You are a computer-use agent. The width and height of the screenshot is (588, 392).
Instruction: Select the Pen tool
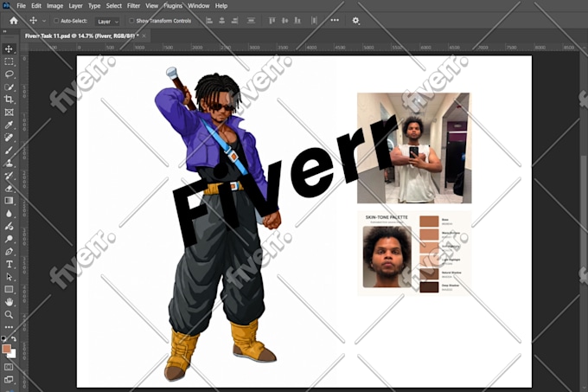click(x=9, y=252)
